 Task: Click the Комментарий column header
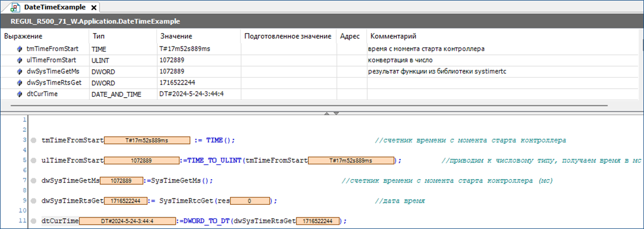394,36
